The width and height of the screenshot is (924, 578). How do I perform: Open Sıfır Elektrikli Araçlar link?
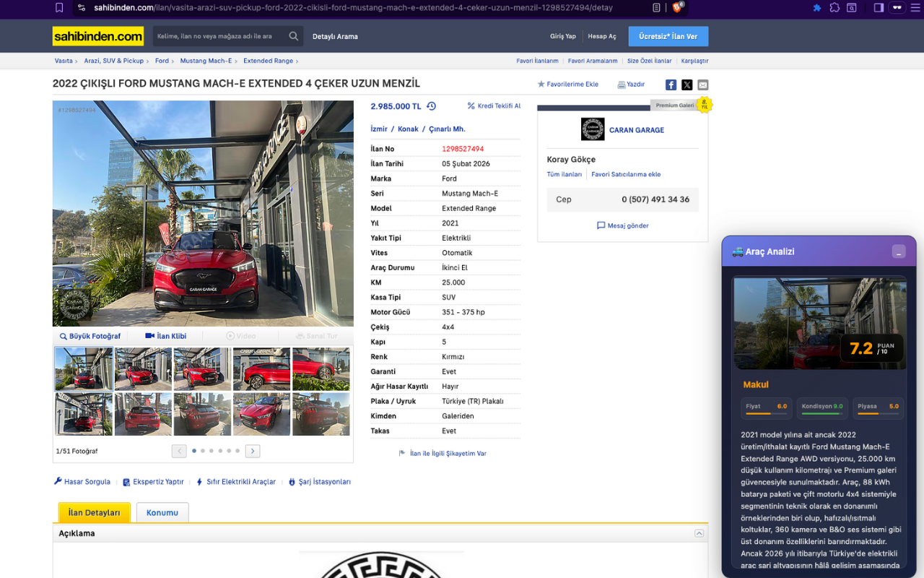236,482
